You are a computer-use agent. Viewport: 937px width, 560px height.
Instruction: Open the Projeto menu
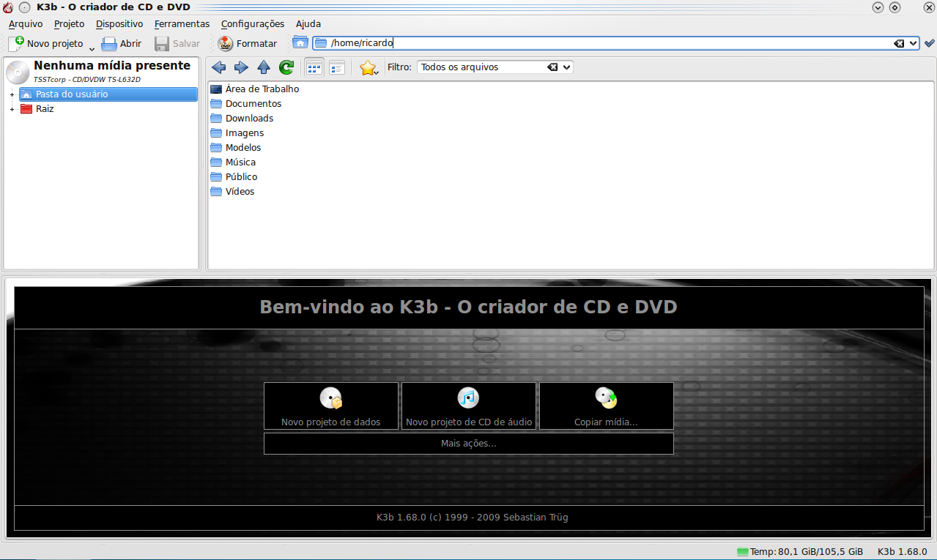(x=70, y=24)
